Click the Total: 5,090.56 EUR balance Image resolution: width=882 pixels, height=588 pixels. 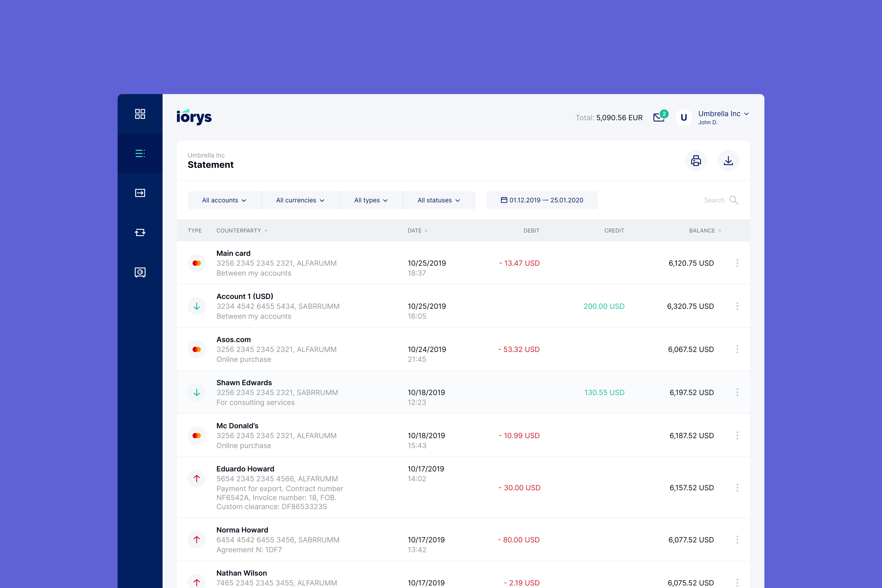pyautogui.click(x=609, y=117)
